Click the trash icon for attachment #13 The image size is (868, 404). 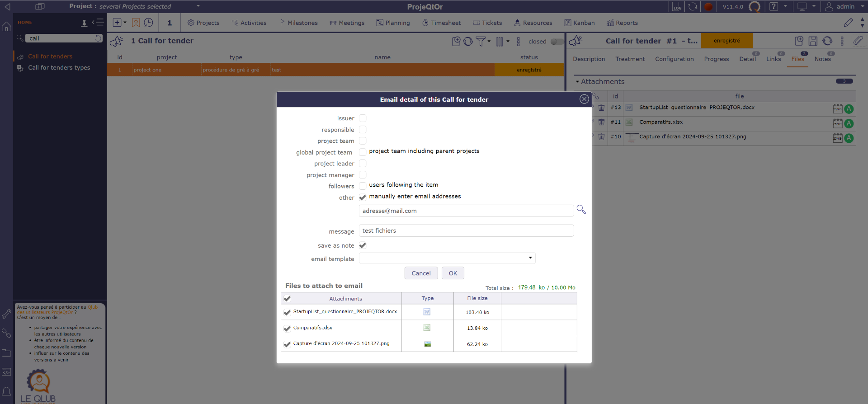(x=601, y=108)
